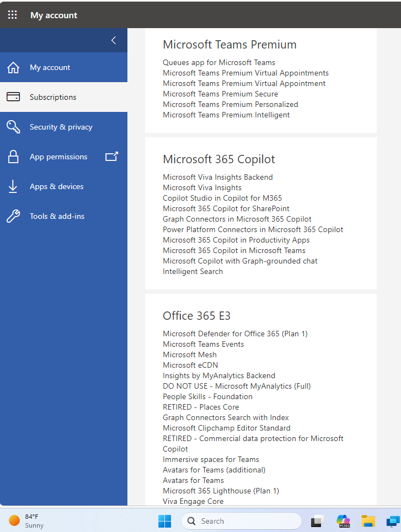Open the remote desktop icon in taskbar
Viewport: 401px width, 532px height.
pyautogui.click(x=393, y=521)
